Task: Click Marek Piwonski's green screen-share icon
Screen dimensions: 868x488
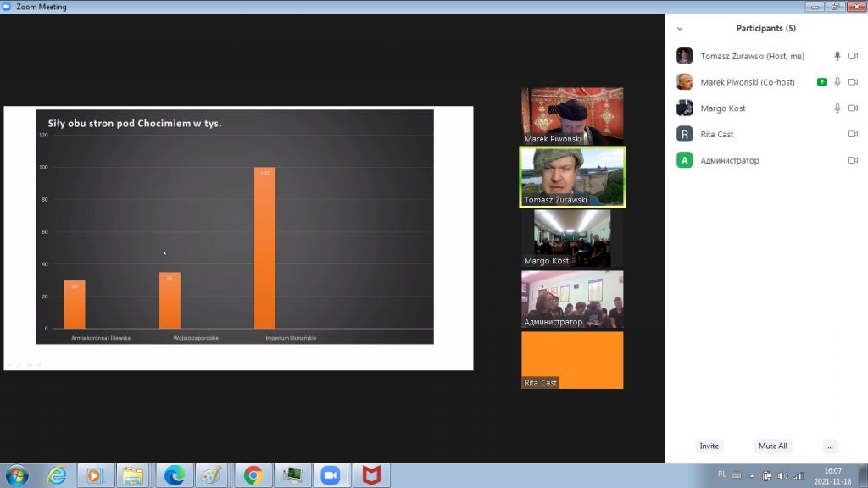Action: [x=821, y=82]
